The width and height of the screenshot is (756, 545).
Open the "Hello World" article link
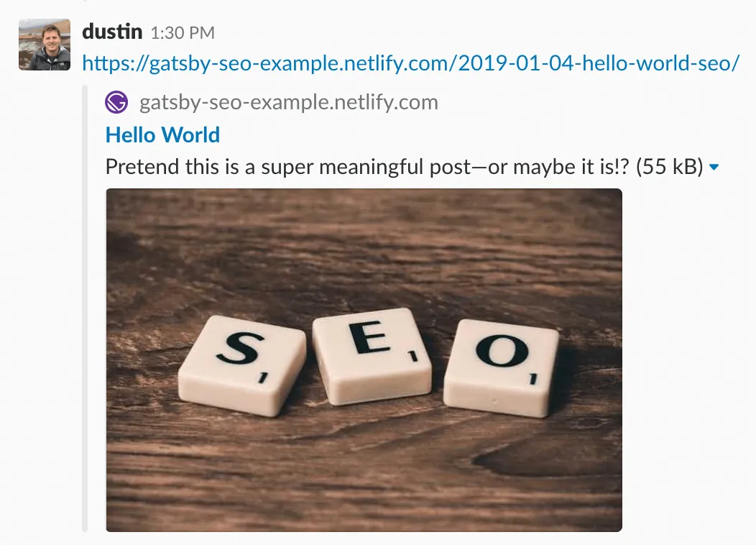tap(162, 134)
